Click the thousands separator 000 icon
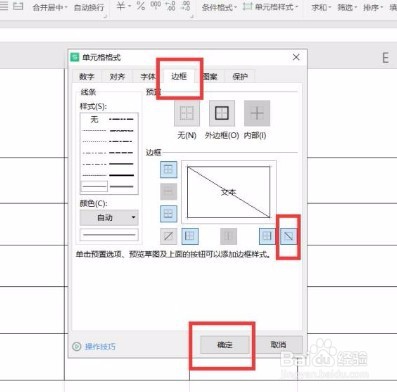 pos(156,6)
